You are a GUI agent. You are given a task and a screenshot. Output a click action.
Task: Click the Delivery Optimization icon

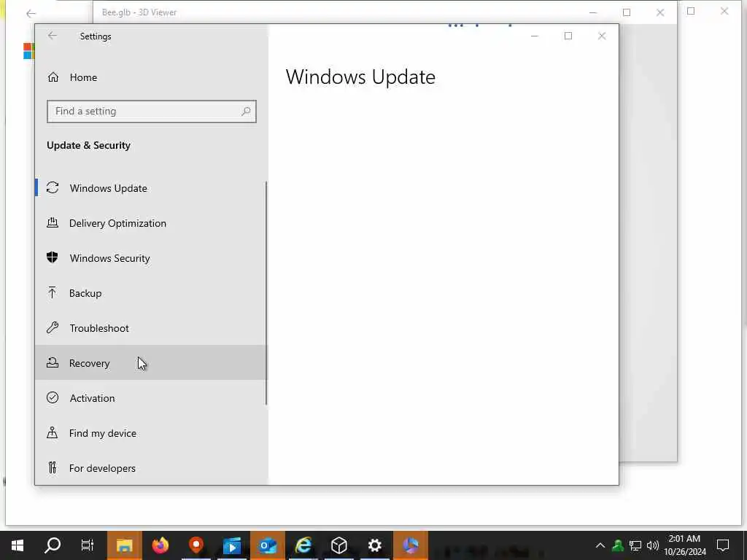tap(53, 223)
